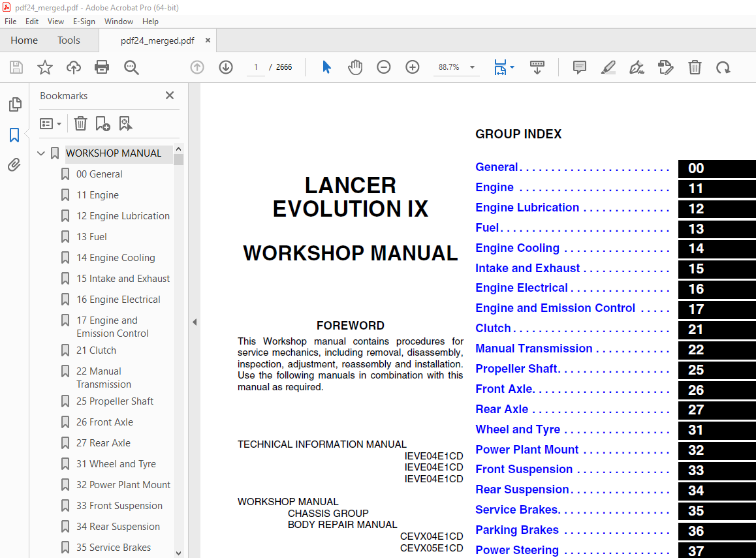This screenshot has width=756, height=558.
Task: Open the Help menu
Action: point(150,22)
